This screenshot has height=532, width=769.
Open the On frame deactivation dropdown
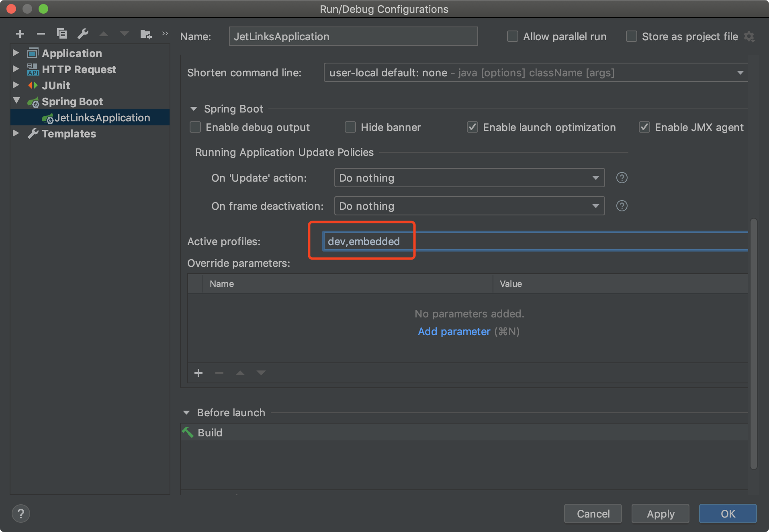point(469,206)
